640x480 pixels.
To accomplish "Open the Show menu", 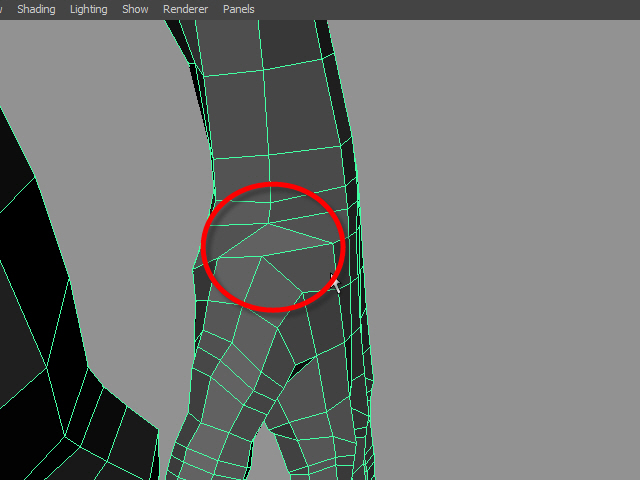I will pos(135,9).
